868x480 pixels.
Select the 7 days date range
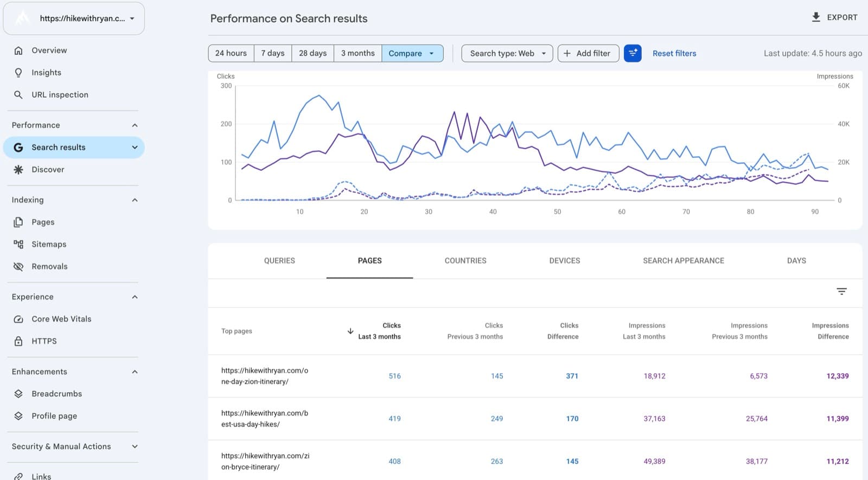(273, 53)
